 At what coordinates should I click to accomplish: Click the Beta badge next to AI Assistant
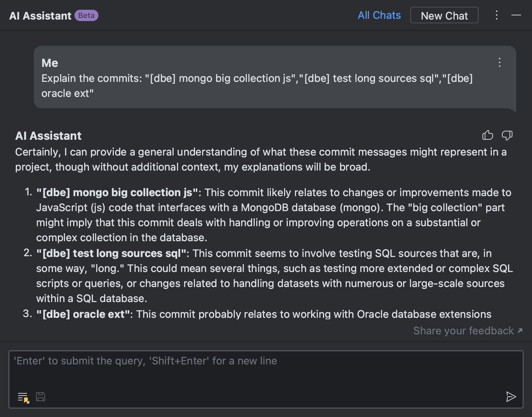click(86, 15)
